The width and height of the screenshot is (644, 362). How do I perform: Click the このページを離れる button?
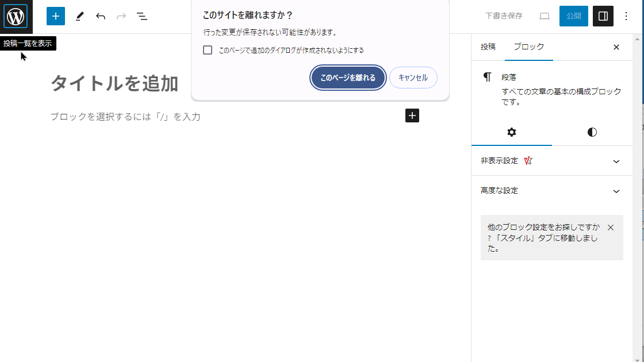348,78
